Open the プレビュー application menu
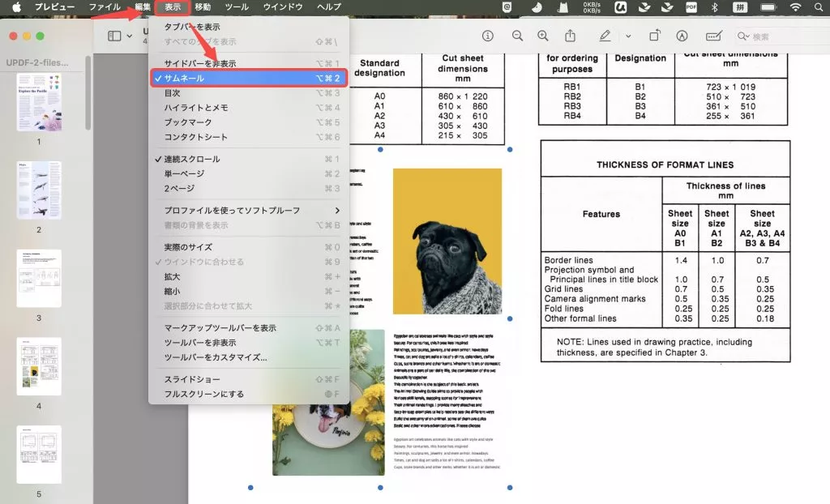The image size is (830, 504). click(x=54, y=6)
